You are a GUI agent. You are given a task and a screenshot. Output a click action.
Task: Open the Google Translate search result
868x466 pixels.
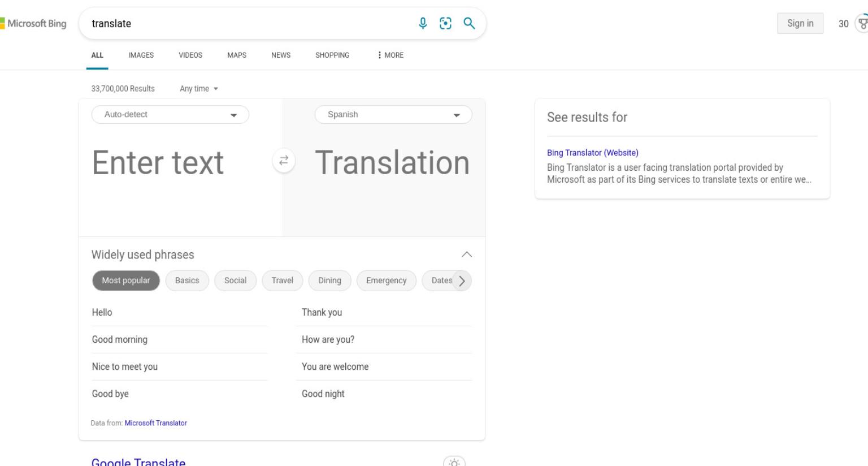click(x=138, y=461)
